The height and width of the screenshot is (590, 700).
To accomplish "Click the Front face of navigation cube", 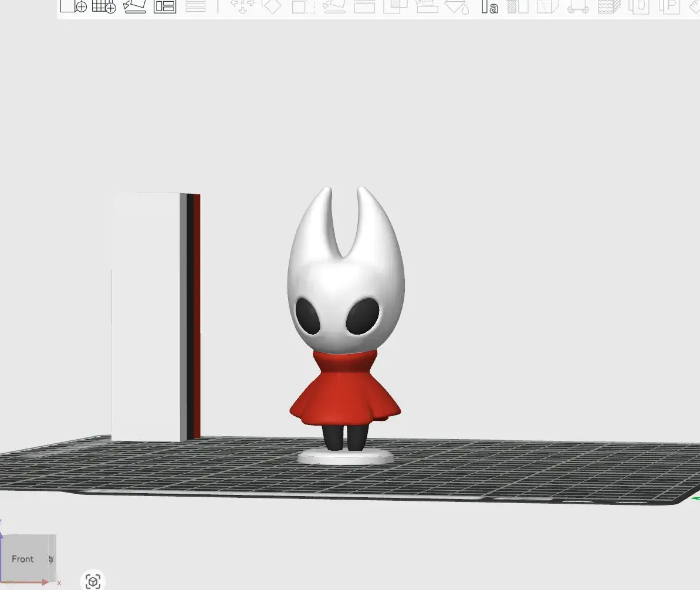I will [x=23, y=559].
